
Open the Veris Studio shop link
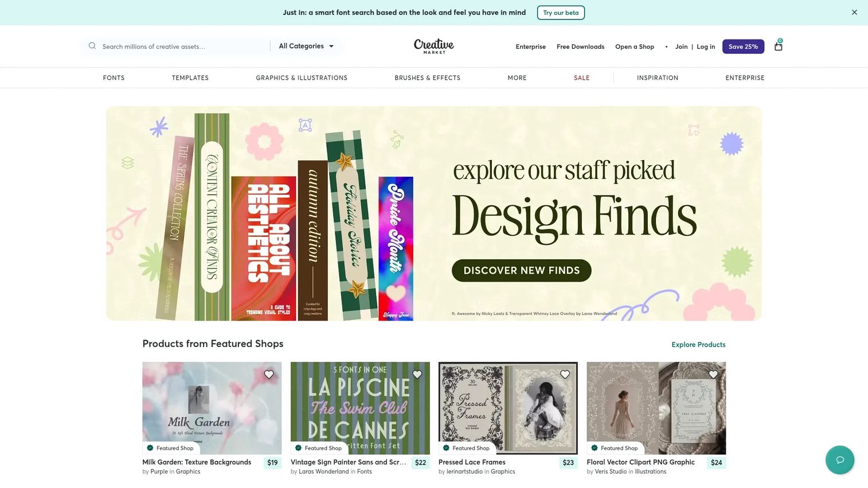(x=611, y=471)
